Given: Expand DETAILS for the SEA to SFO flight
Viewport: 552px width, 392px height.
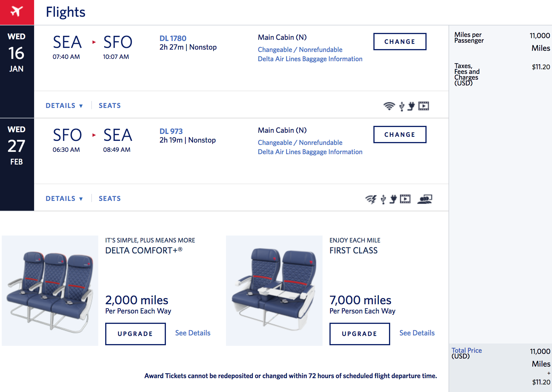Looking at the screenshot, I should [x=64, y=106].
